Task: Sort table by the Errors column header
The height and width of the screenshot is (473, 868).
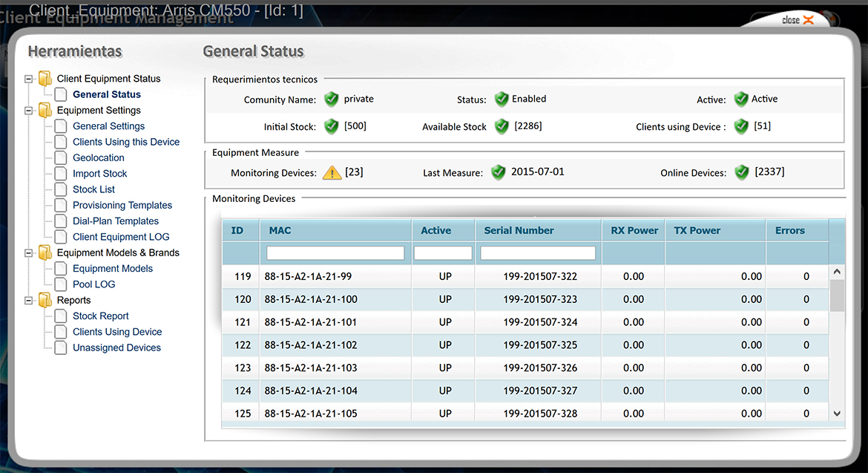Action: pos(789,230)
